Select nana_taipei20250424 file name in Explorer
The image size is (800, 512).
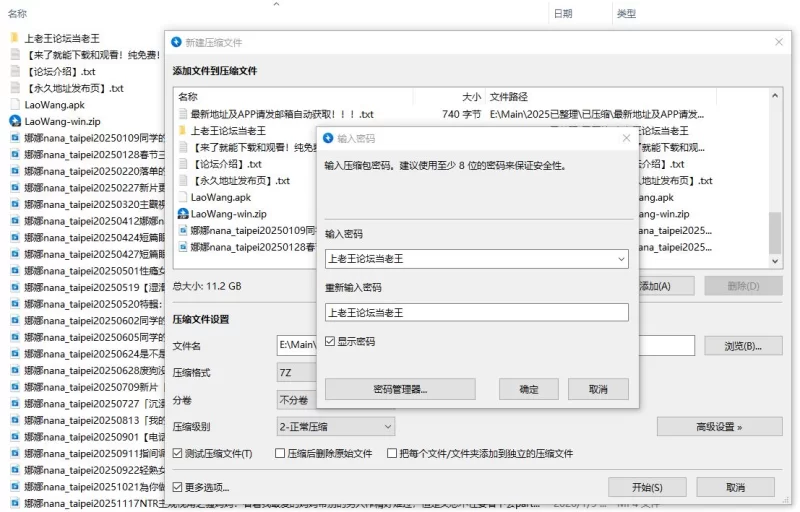point(94,238)
